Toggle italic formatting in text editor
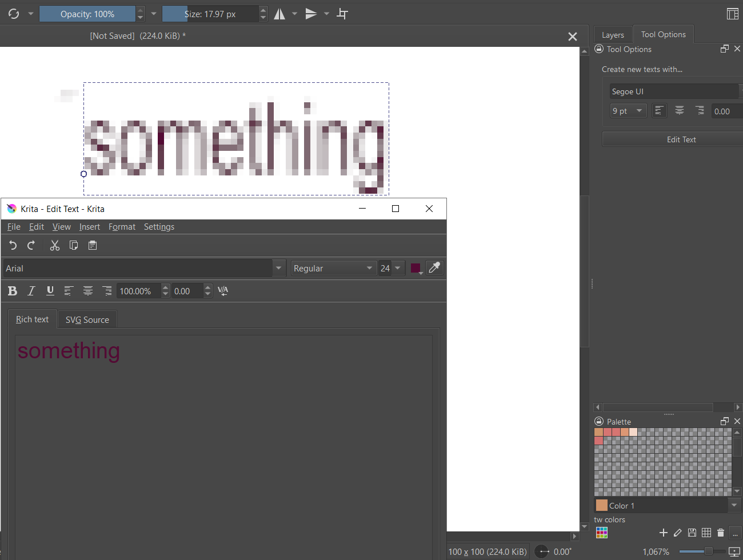743x560 pixels. pyautogui.click(x=31, y=291)
